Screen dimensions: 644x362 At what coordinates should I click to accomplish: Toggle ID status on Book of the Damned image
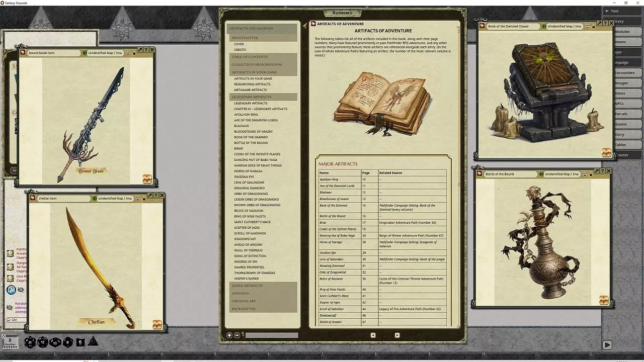point(544,26)
